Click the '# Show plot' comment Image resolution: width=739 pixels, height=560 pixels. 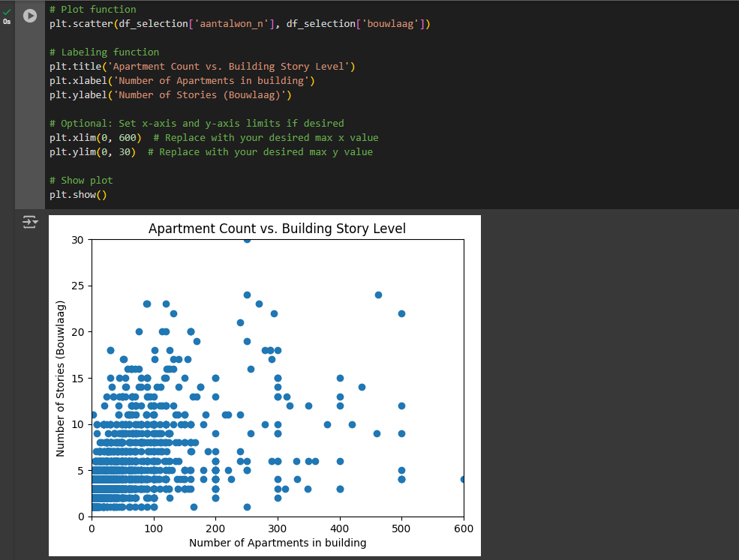(x=81, y=181)
